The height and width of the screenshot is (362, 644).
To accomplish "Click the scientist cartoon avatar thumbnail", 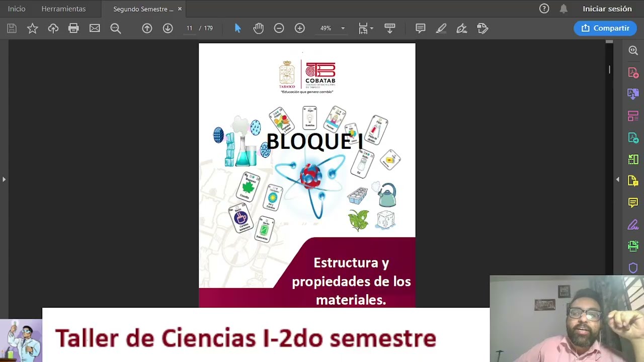I will [x=21, y=340].
